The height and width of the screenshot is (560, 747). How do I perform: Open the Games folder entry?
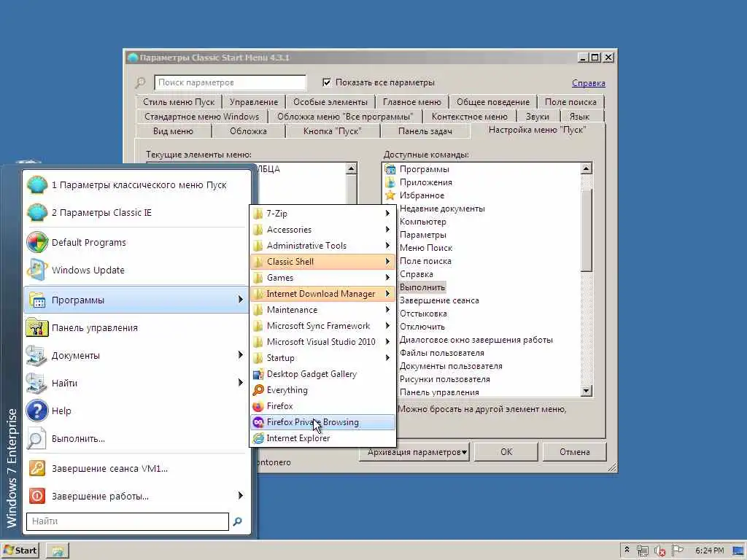tap(322, 278)
